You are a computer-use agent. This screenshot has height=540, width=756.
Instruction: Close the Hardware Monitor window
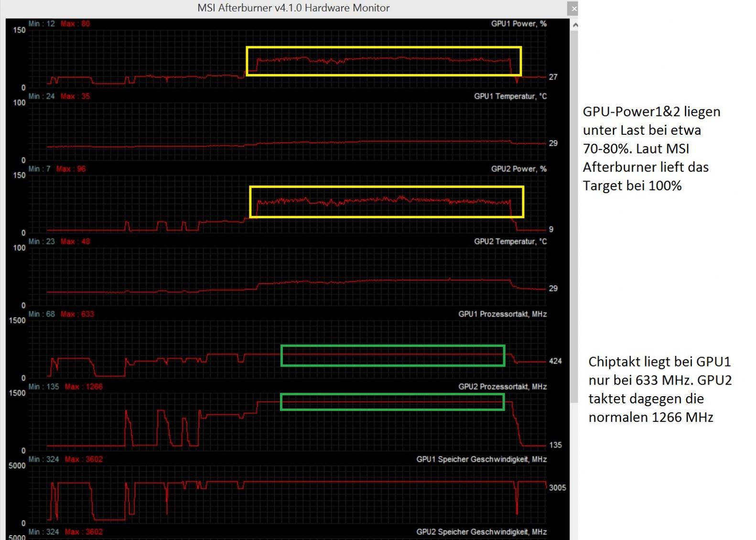[x=573, y=8]
